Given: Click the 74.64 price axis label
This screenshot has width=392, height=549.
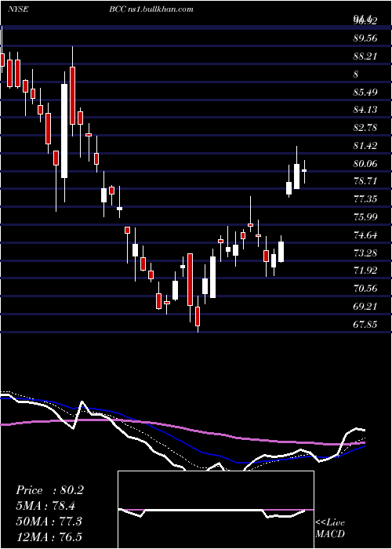Looking at the screenshot, I should (365, 235).
